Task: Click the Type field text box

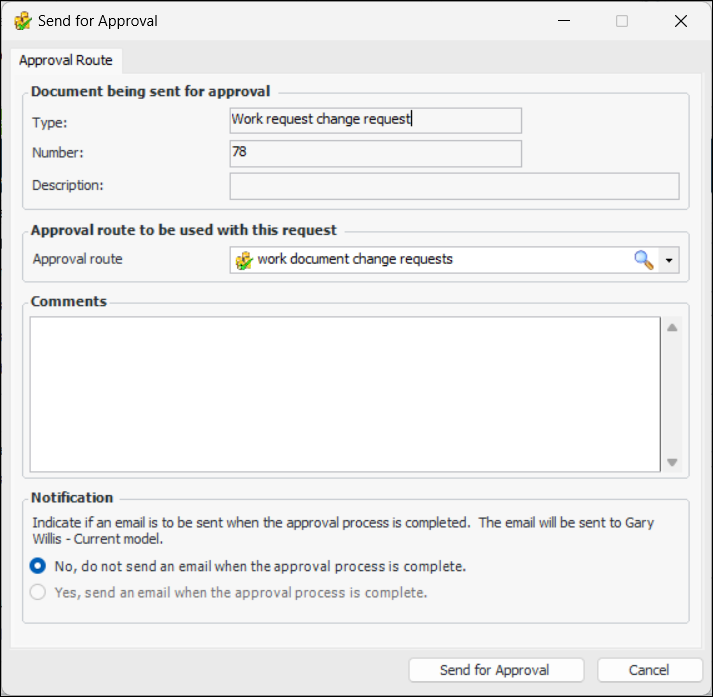Action: pos(375,120)
